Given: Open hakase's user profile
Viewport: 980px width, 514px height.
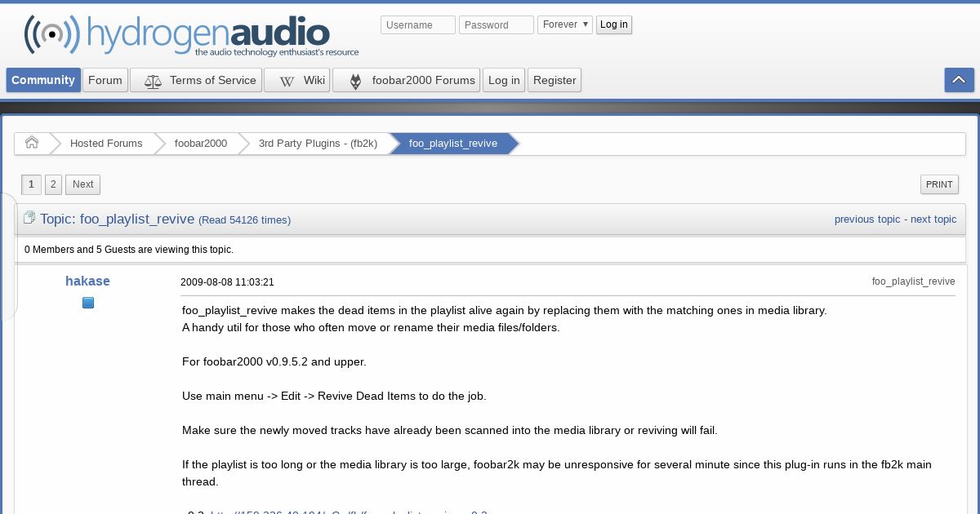Looking at the screenshot, I should (87, 281).
